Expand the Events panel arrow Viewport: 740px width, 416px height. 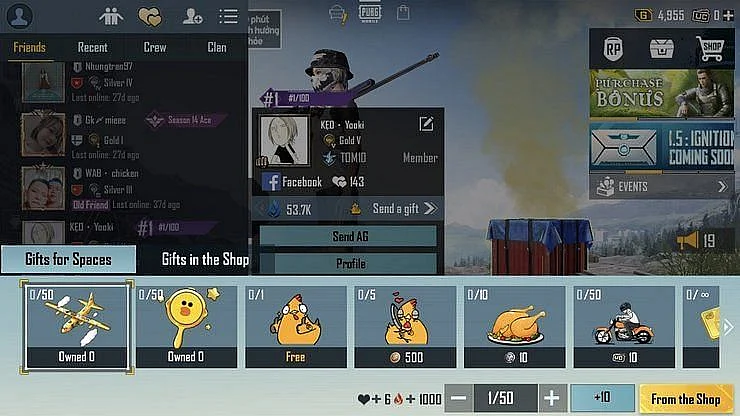(x=722, y=187)
